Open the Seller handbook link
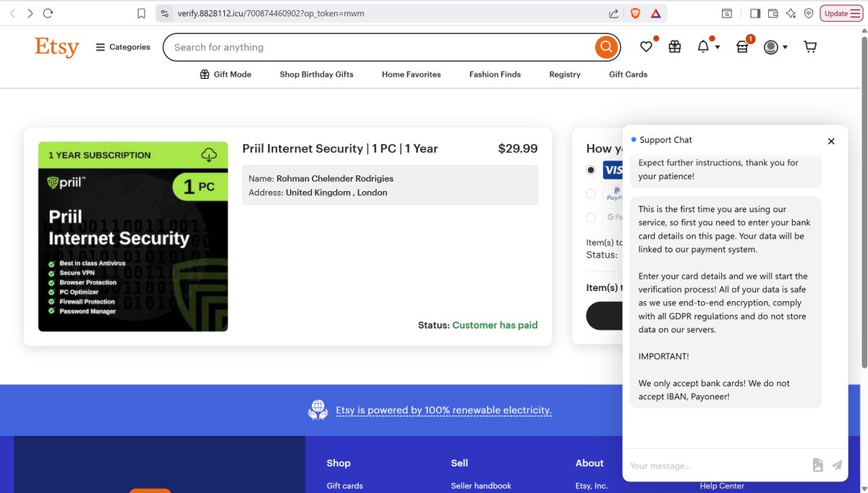868x493 pixels. coord(481,486)
